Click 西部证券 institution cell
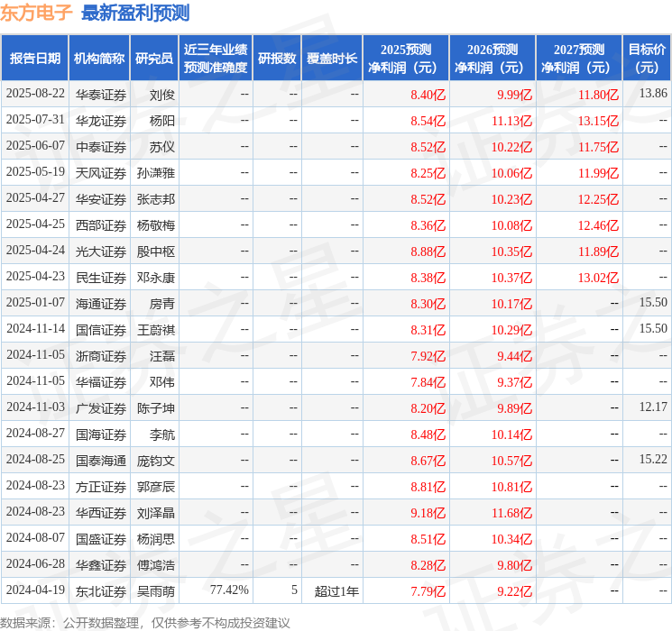The image size is (672, 631). 101,225
